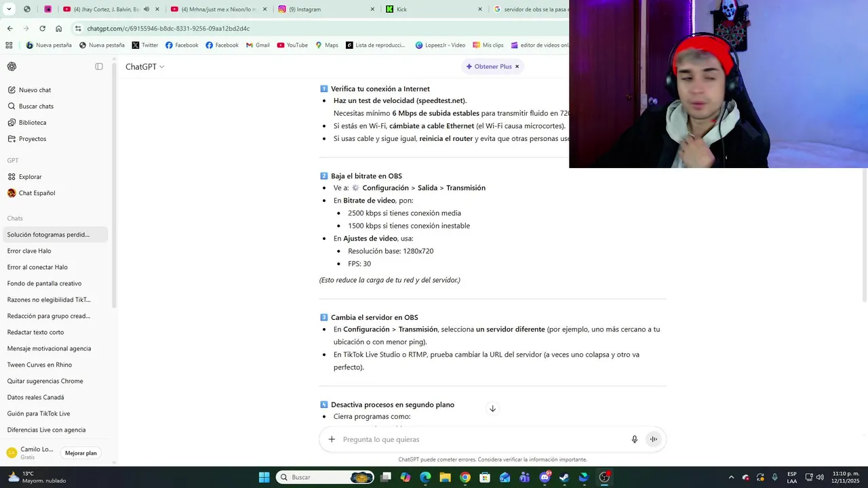
Task: Open YouTube bookmark
Action: pos(292,45)
